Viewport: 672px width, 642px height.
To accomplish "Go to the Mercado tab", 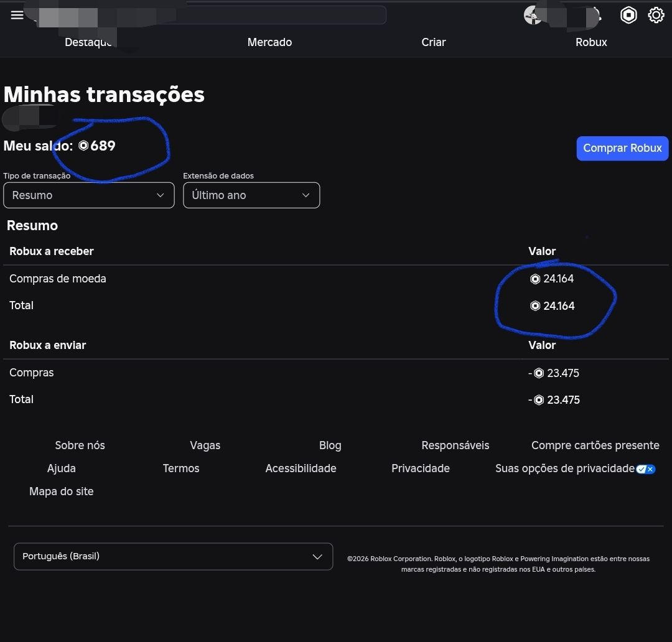I will (x=269, y=42).
